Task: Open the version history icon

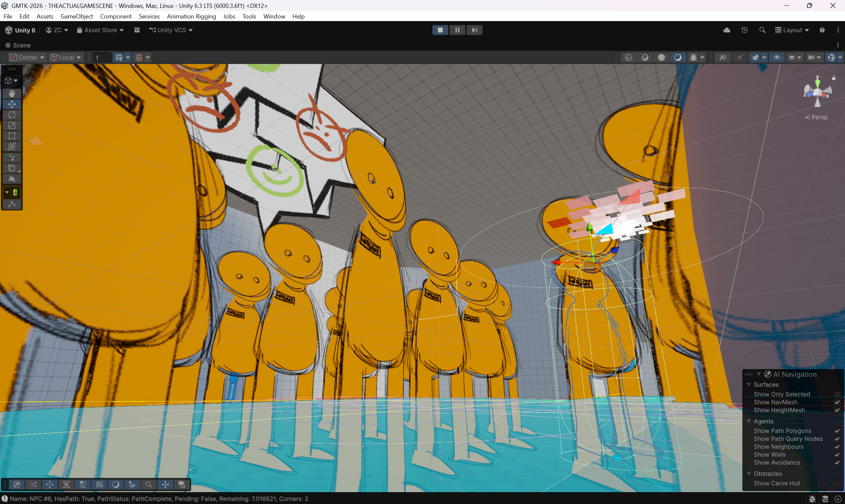Action: [x=744, y=30]
